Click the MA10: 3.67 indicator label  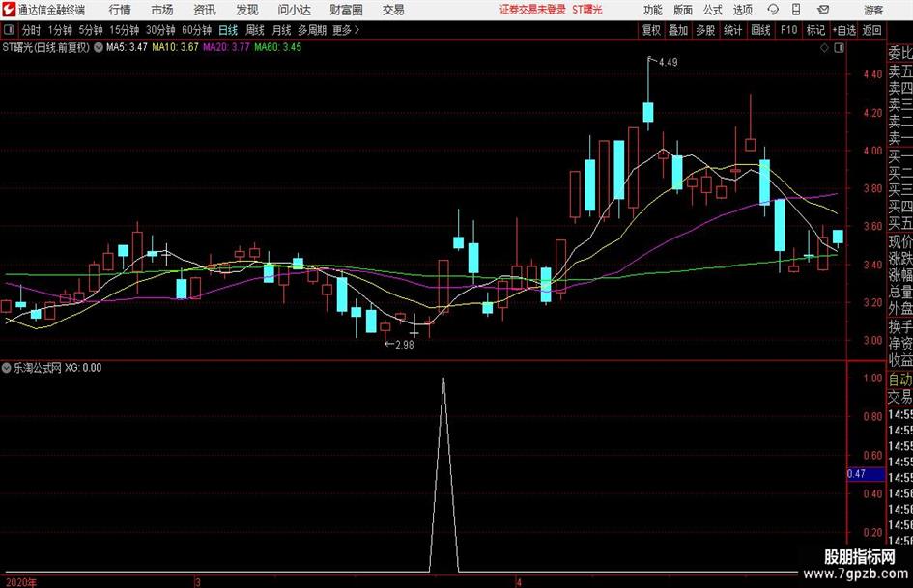point(175,47)
